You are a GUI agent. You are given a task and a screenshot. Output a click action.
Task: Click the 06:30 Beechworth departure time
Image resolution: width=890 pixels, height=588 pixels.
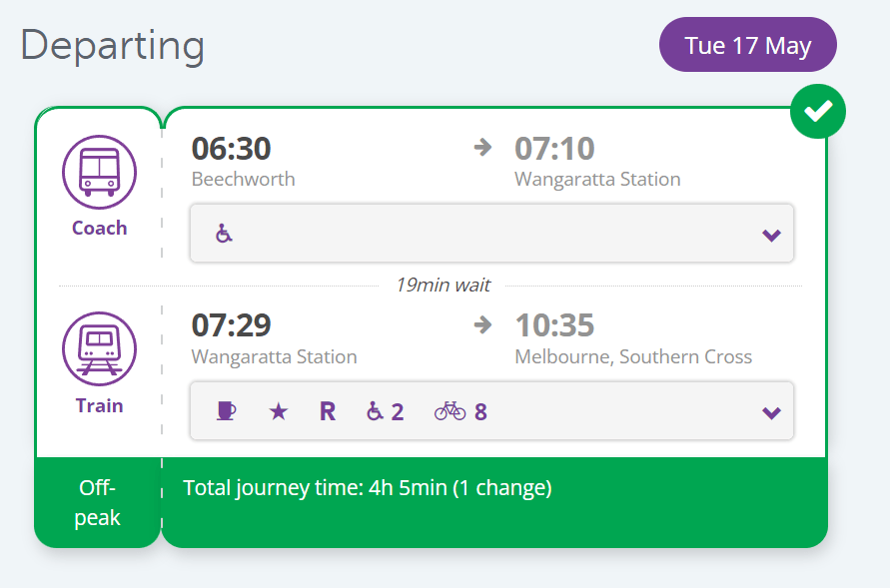pos(231,149)
